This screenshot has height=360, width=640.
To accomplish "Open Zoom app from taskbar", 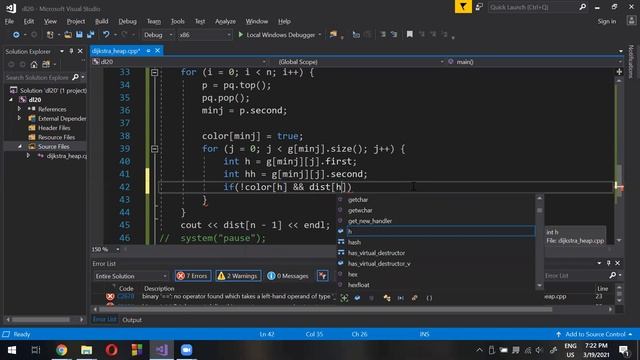I will pyautogui.click(x=187, y=350).
